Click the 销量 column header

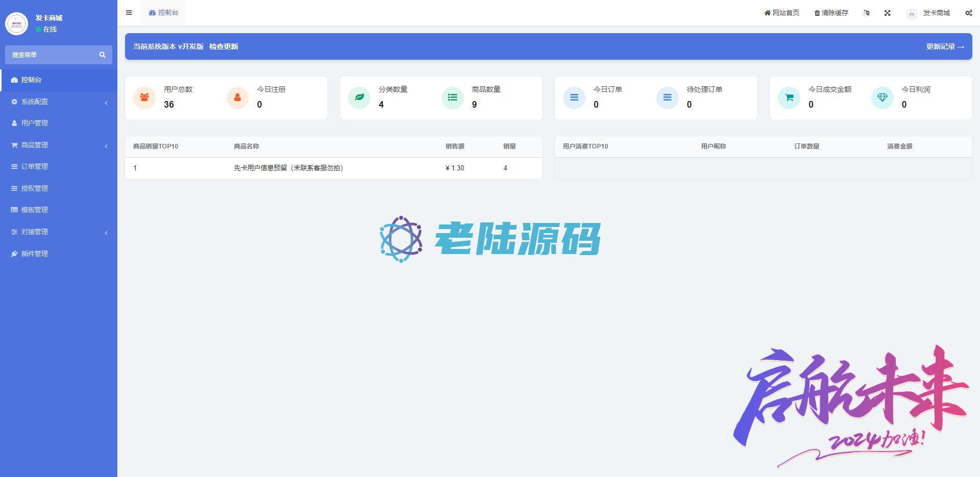(x=509, y=146)
